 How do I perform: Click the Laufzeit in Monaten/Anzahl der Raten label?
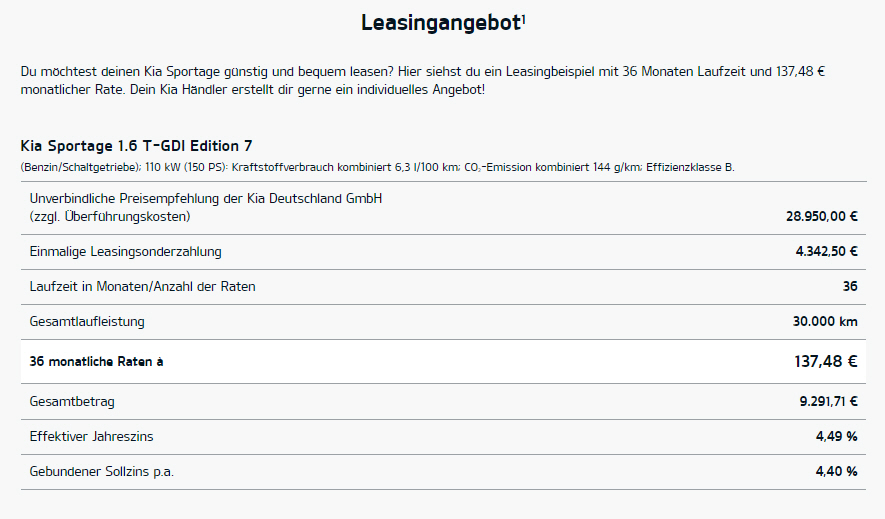coord(142,287)
